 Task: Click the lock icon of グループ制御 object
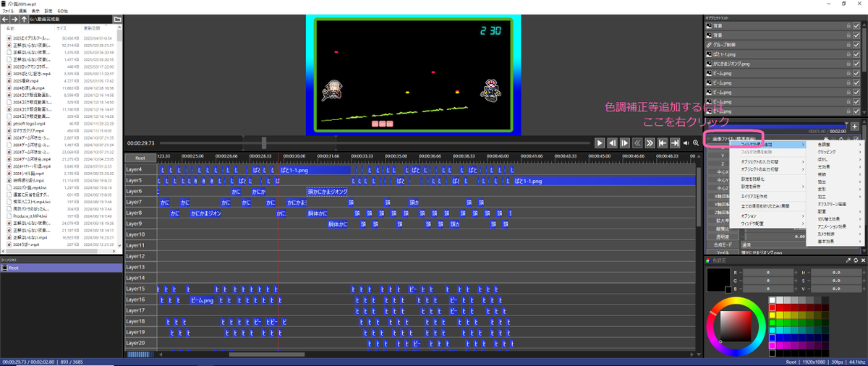coord(847,44)
